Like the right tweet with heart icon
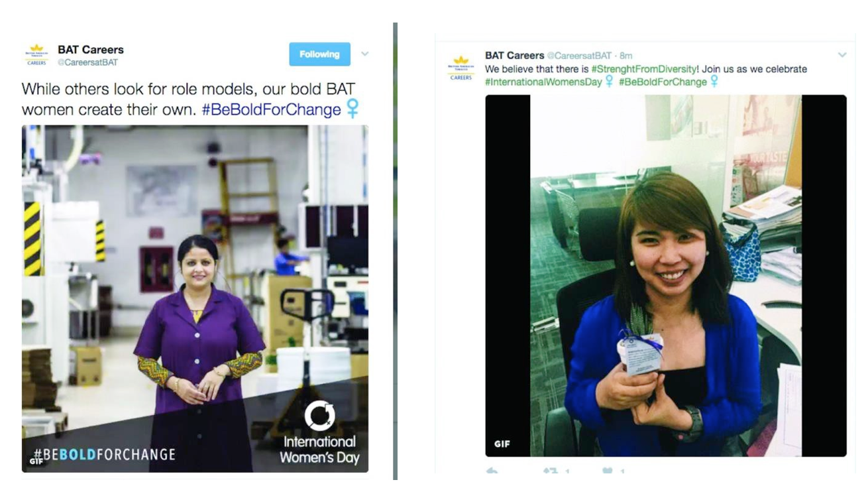The height and width of the screenshot is (488, 868). pos(607,471)
